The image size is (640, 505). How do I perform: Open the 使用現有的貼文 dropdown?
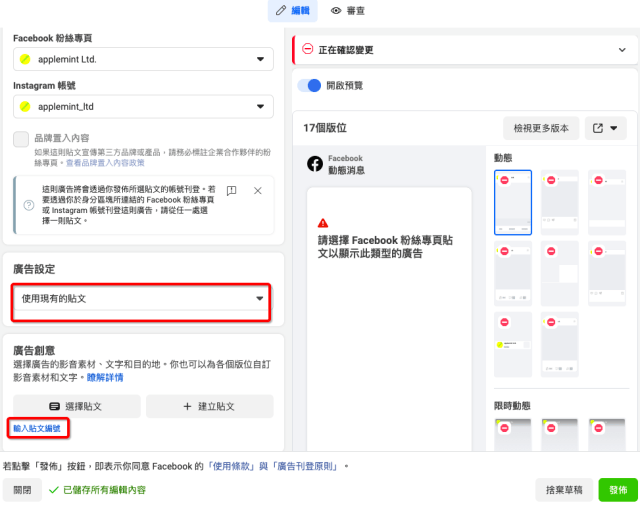coord(141,298)
